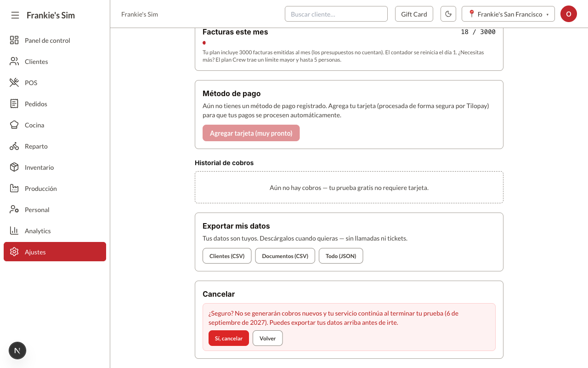
Task: Focus the Buscar cliente search field
Action: pos(336,14)
